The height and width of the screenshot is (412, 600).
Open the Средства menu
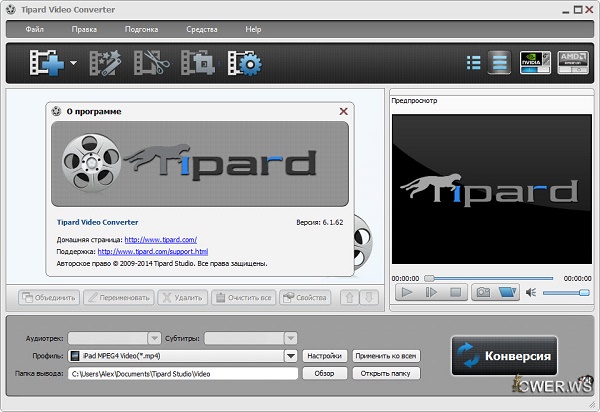[201, 29]
